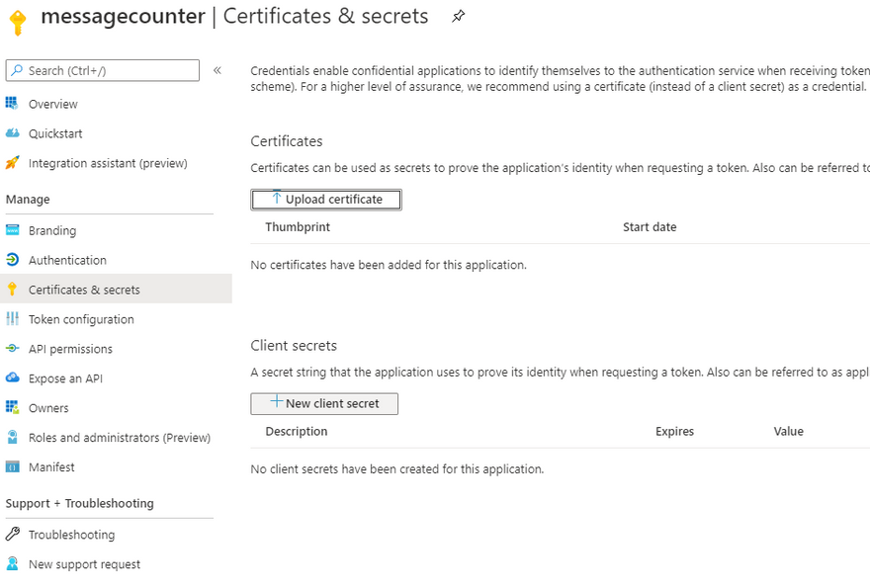Click the Value column header
Screen dimensions: 870x588
789,431
